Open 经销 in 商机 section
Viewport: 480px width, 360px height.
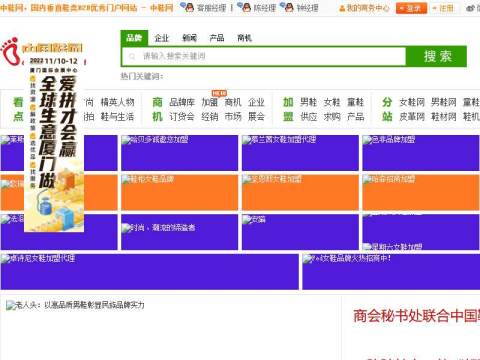coord(210,116)
